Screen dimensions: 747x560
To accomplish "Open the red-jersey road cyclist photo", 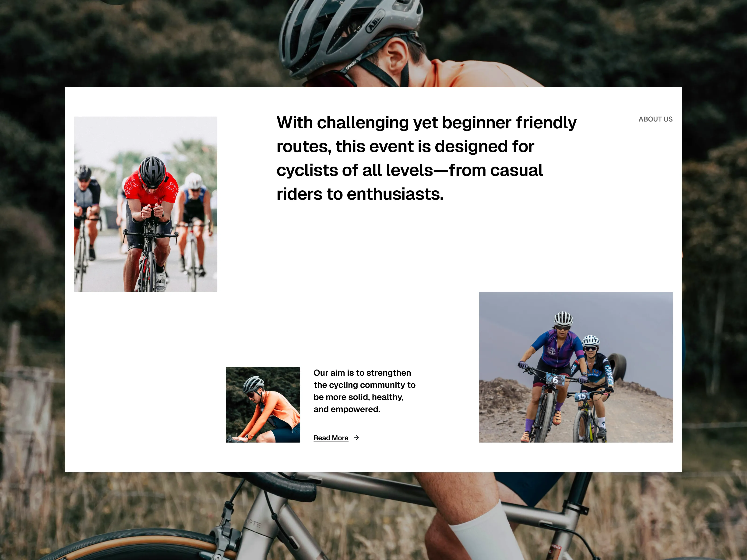I will click(146, 204).
